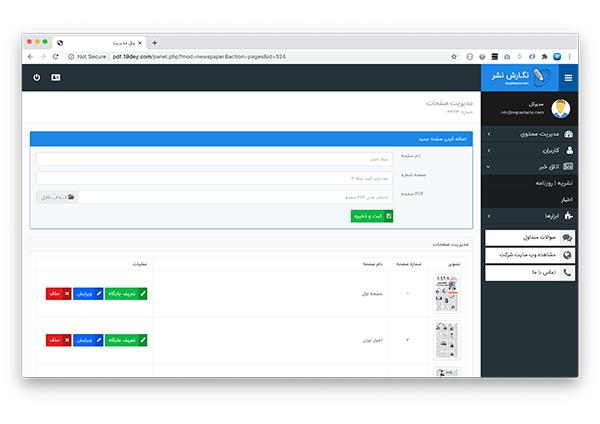Click the admin user avatar picture
Screen dimensions: 600x424
tap(562, 109)
